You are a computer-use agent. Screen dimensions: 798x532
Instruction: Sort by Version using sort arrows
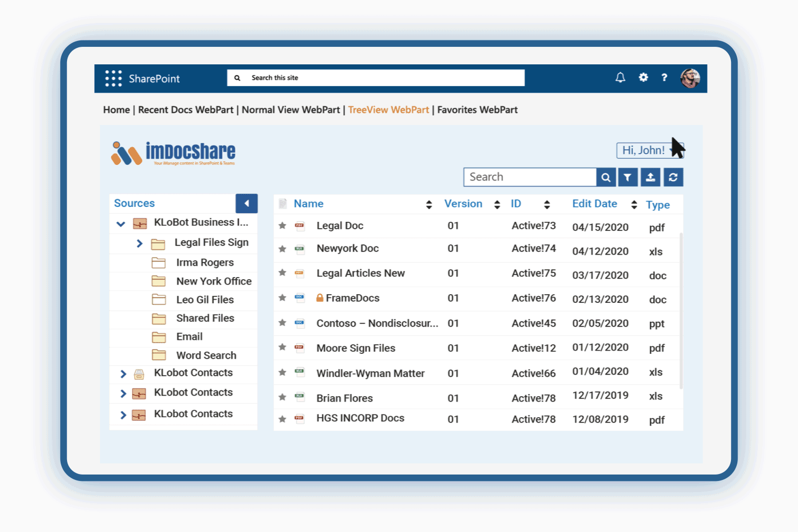[497, 205]
